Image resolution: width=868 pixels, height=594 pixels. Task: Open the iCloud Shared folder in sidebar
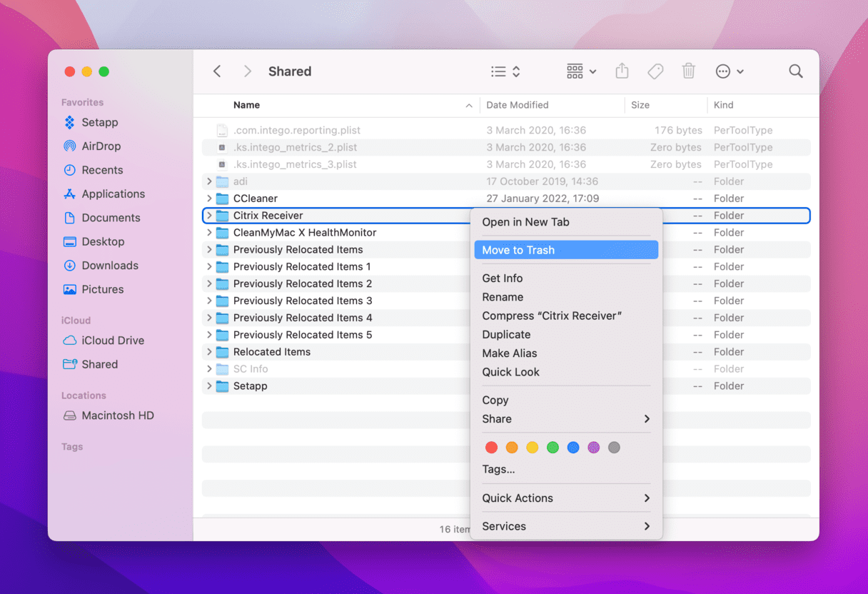coord(91,364)
